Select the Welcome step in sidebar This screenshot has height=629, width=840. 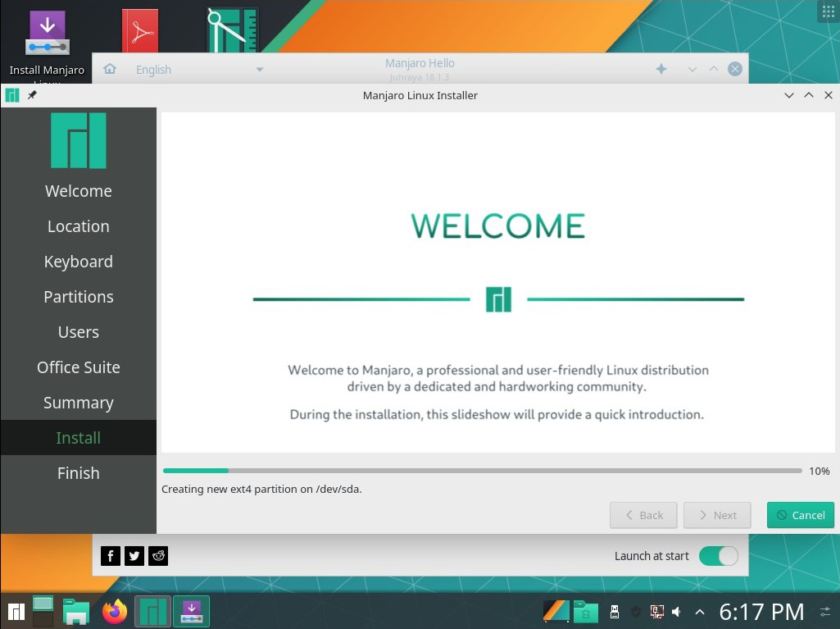point(78,191)
